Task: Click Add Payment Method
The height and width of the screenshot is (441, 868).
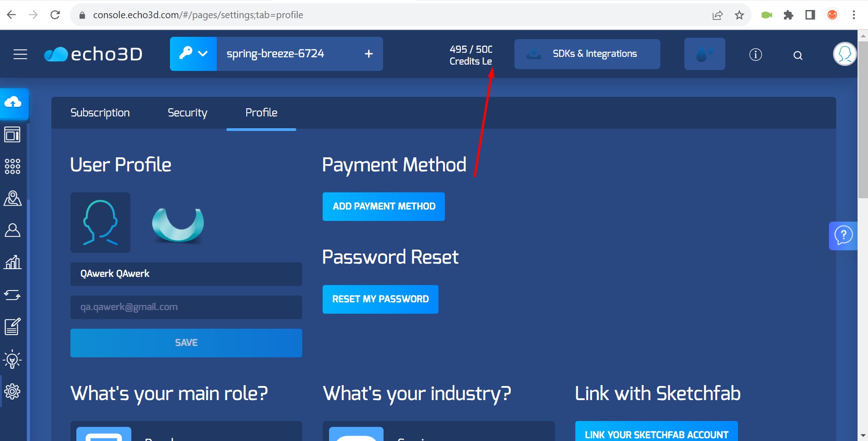Action: pos(384,206)
